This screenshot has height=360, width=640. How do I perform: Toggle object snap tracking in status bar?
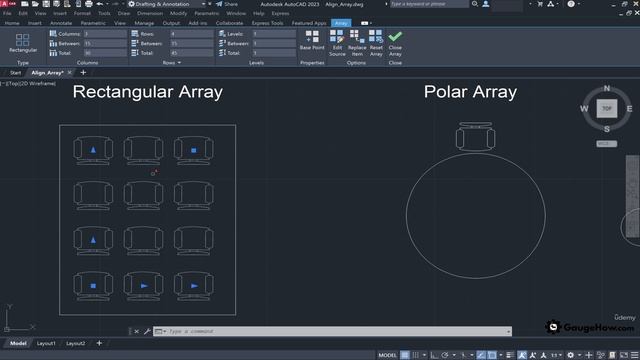(x=481, y=355)
